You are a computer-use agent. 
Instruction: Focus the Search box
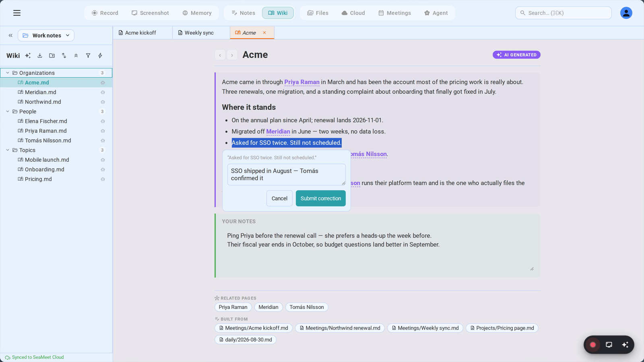[x=563, y=13]
